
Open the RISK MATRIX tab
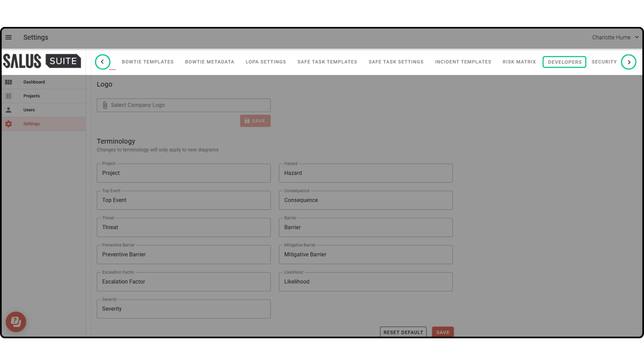[519, 62]
